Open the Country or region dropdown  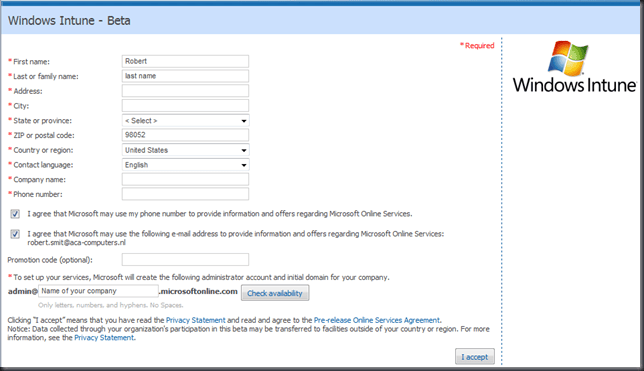[x=185, y=150]
